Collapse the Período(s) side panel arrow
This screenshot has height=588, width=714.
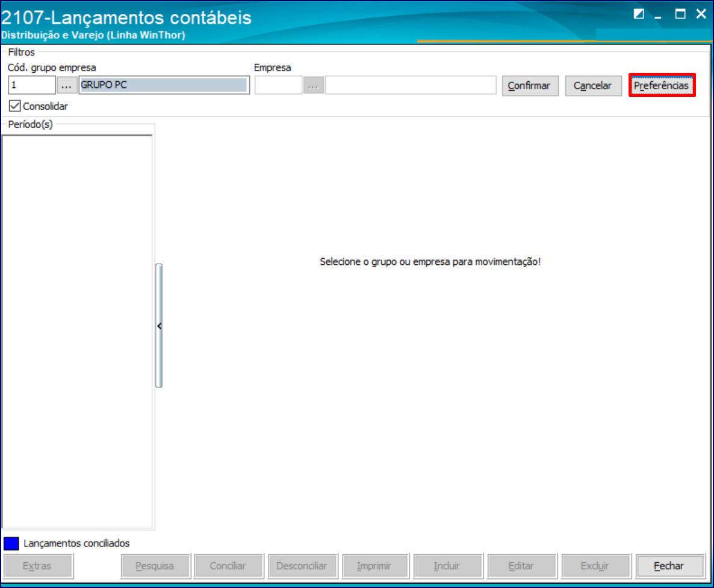point(159,326)
